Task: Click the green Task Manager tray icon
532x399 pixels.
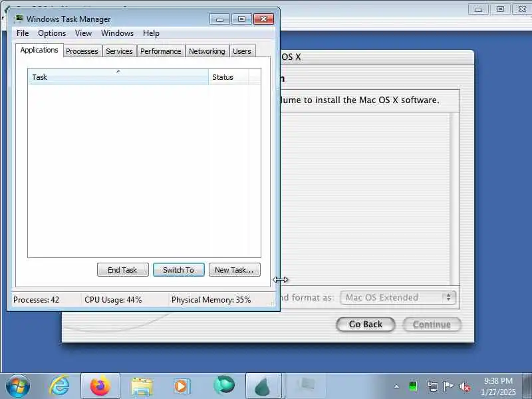Action: tap(413, 386)
